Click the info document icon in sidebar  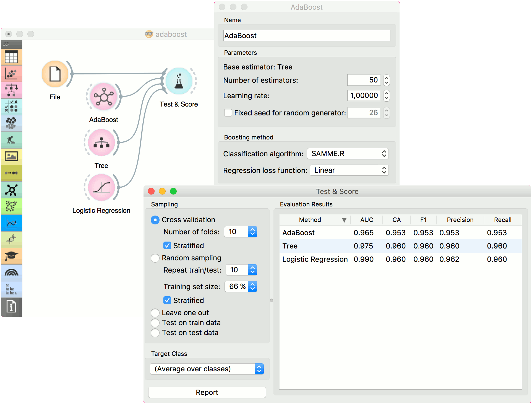point(11,307)
